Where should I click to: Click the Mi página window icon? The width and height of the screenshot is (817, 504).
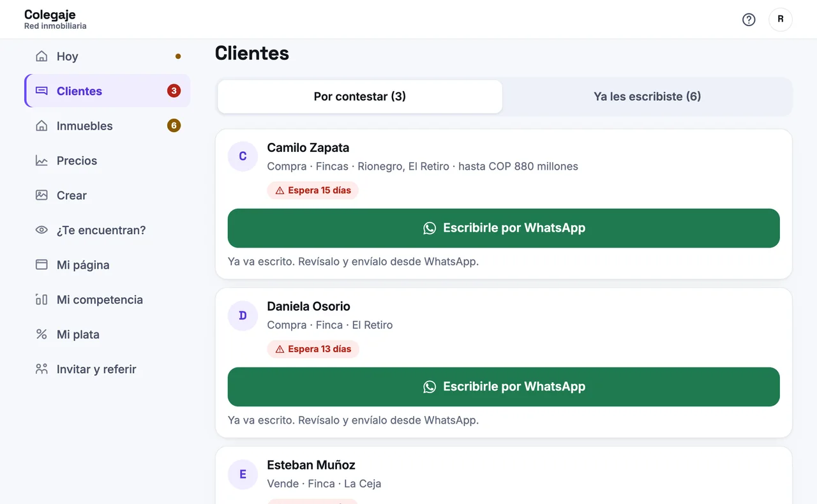pyautogui.click(x=41, y=265)
